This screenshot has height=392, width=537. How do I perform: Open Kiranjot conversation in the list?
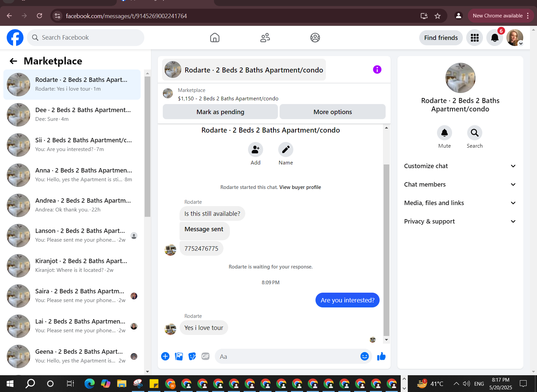coord(72,266)
